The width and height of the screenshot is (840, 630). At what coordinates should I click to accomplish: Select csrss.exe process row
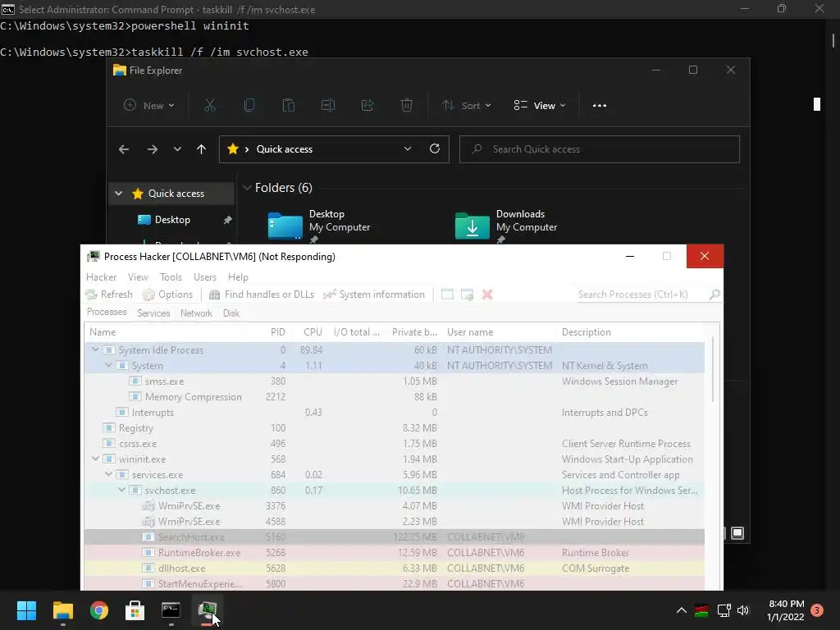[x=395, y=443]
